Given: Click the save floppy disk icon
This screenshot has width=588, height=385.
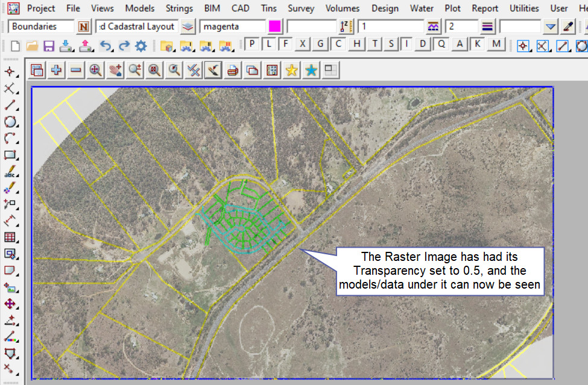Looking at the screenshot, I should pyautogui.click(x=49, y=46).
